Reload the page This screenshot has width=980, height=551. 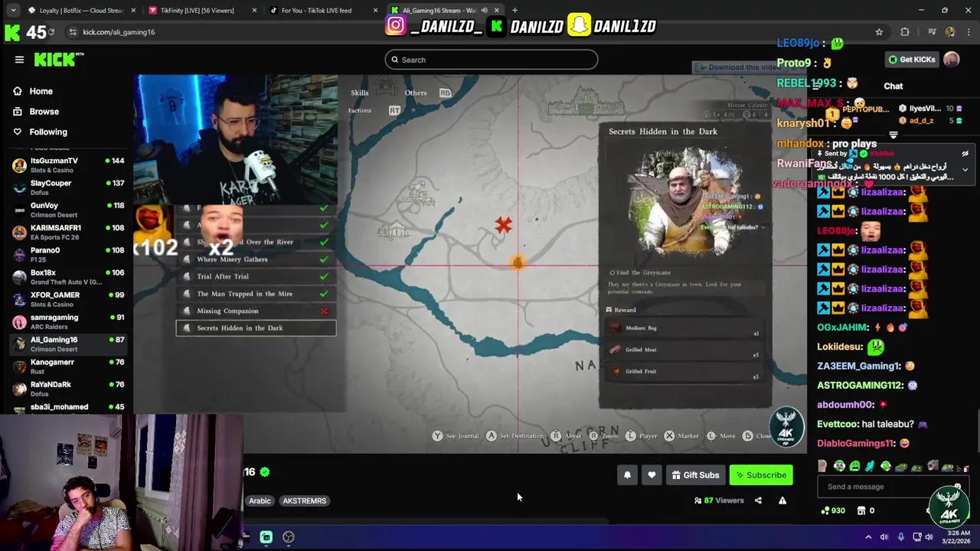[51, 32]
